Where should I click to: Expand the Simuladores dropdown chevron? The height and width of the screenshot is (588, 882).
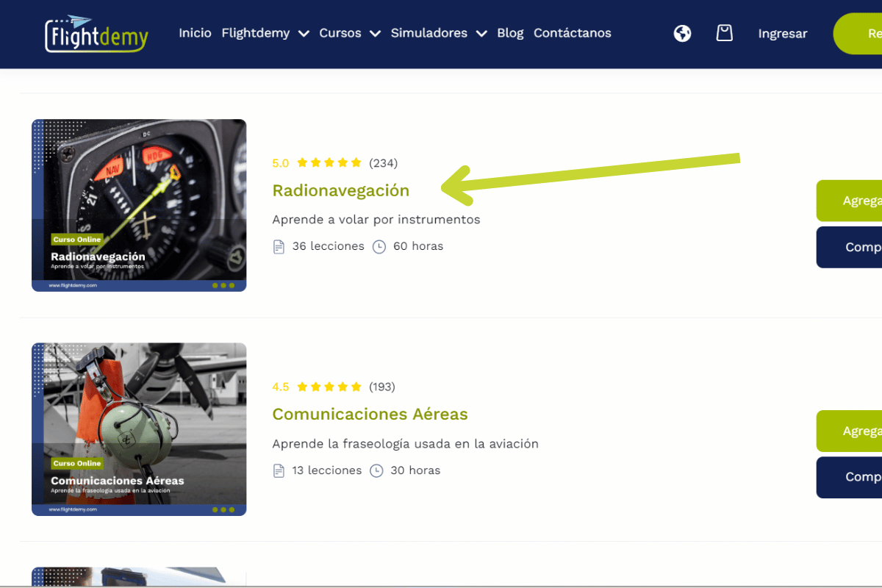481,34
